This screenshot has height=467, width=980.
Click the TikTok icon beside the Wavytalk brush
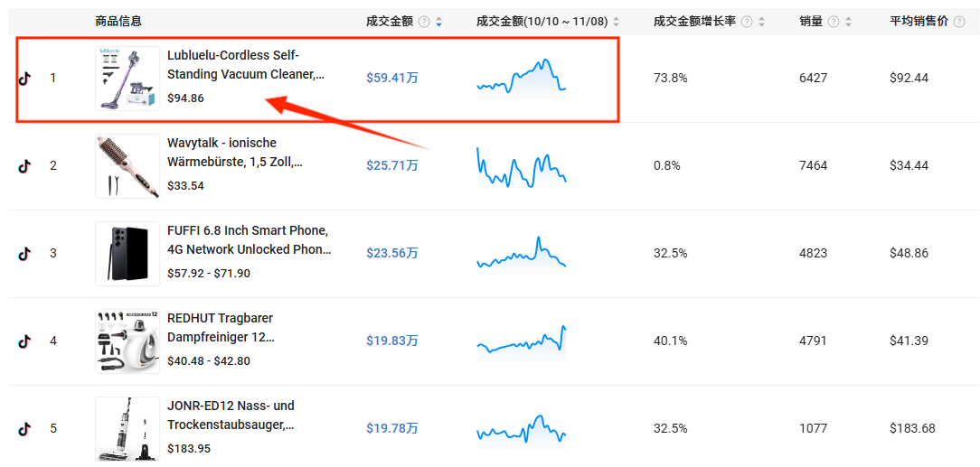click(x=24, y=166)
